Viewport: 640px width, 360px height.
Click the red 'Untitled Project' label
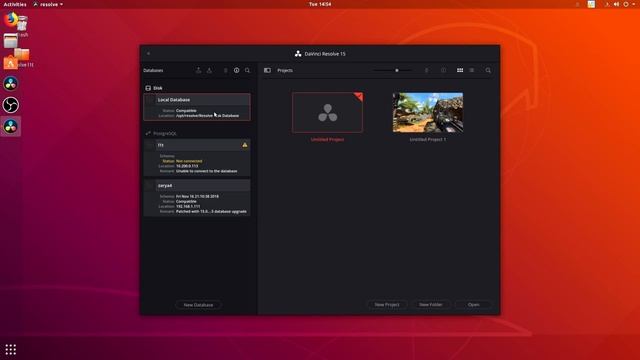(x=327, y=140)
